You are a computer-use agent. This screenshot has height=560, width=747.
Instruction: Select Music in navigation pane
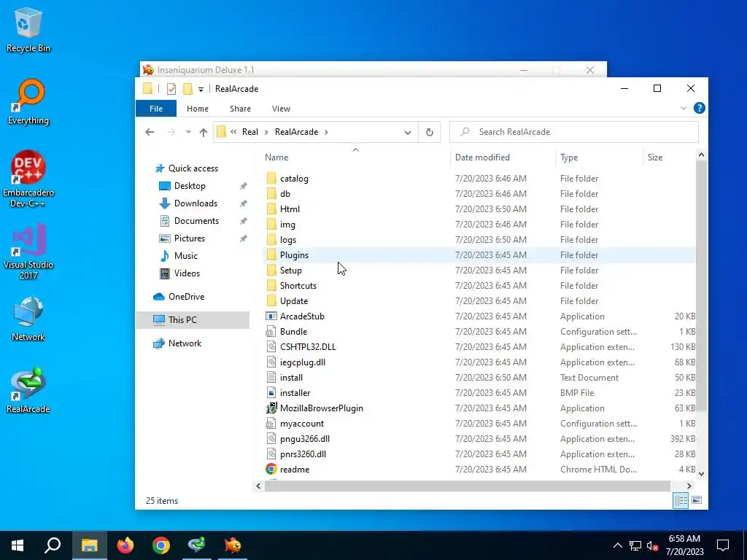185,256
